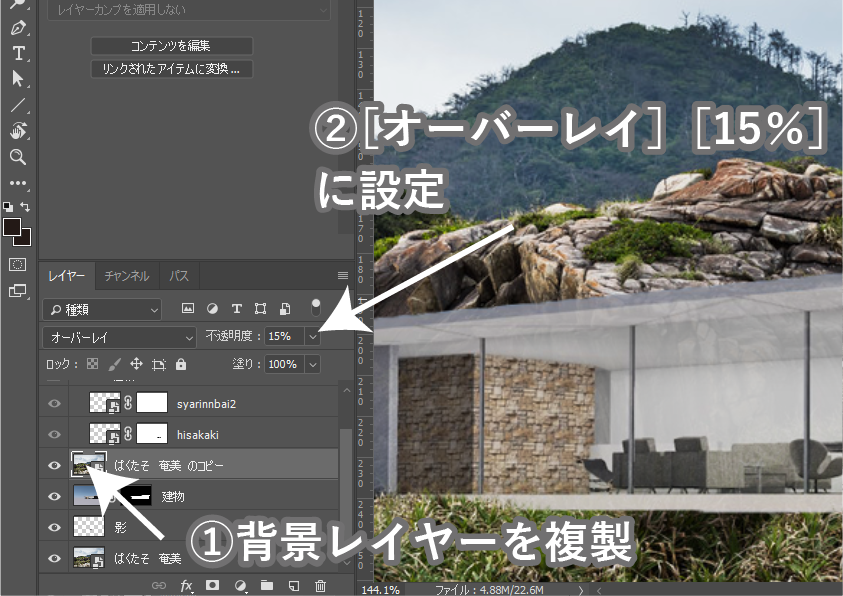The image size is (843, 596).
Task: Lock all padlock icon
Action: [x=181, y=364]
